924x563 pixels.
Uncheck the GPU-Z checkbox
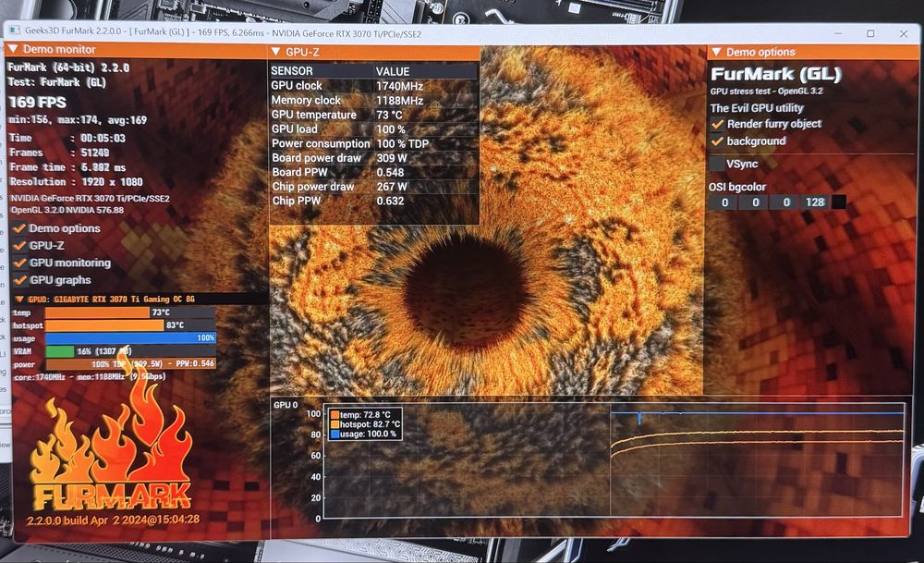(x=20, y=245)
